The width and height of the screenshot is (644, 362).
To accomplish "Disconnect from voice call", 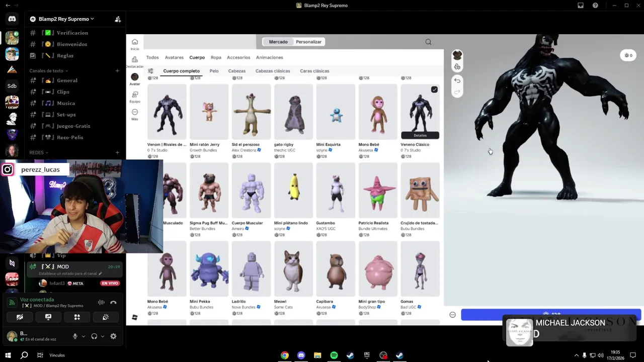I will coord(113,302).
